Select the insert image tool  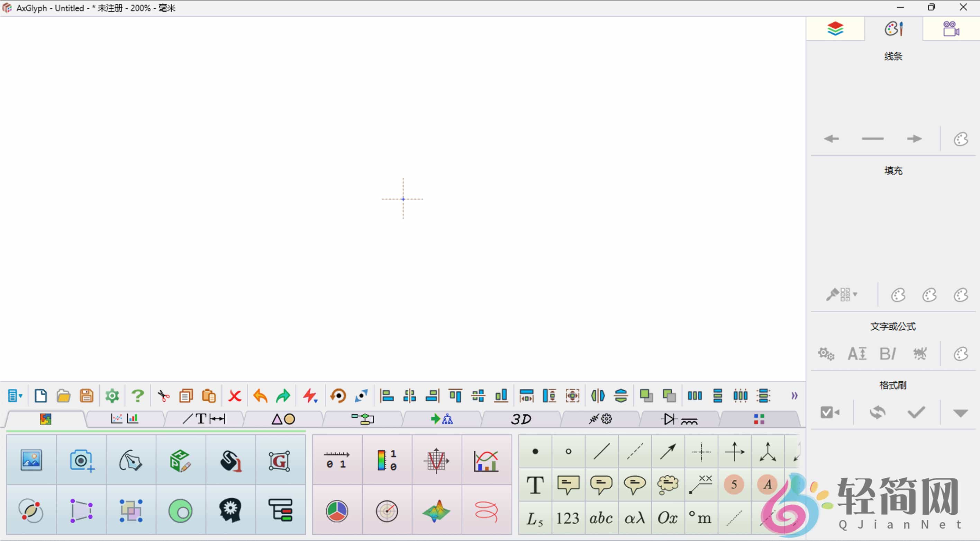coord(31,459)
